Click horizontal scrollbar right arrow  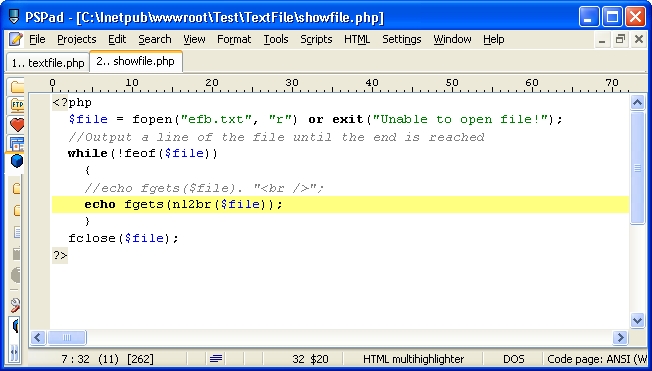coord(620,337)
